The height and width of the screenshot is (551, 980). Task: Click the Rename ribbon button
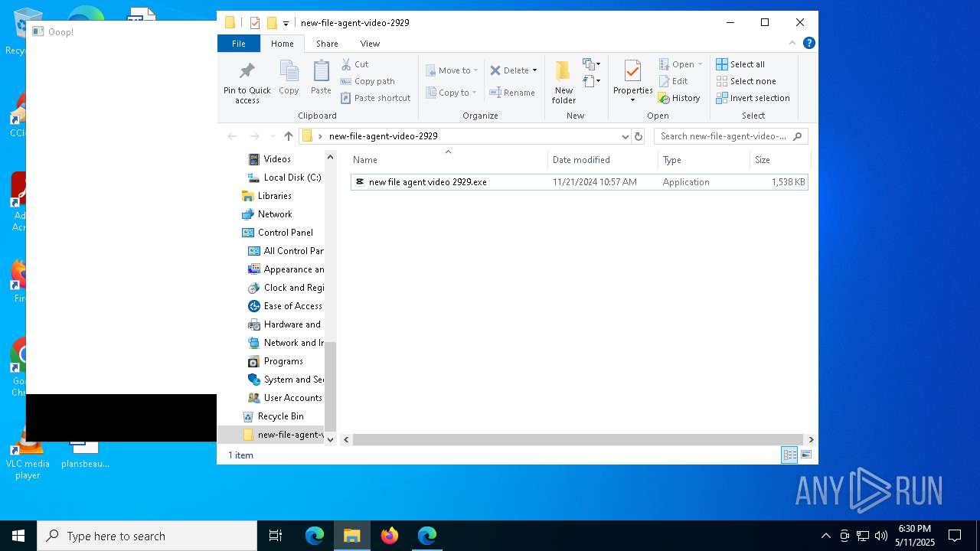(512, 93)
